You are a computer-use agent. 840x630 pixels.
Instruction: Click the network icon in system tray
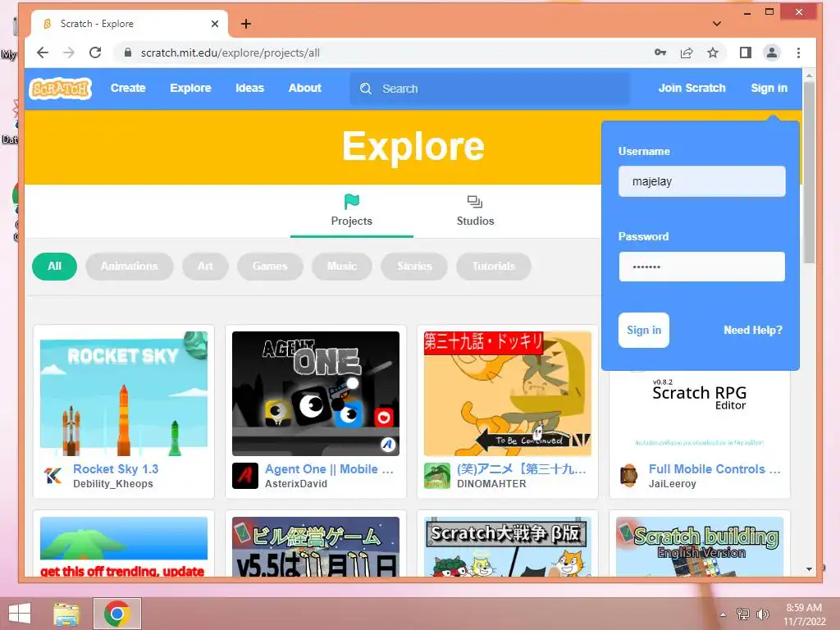pyautogui.click(x=742, y=614)
